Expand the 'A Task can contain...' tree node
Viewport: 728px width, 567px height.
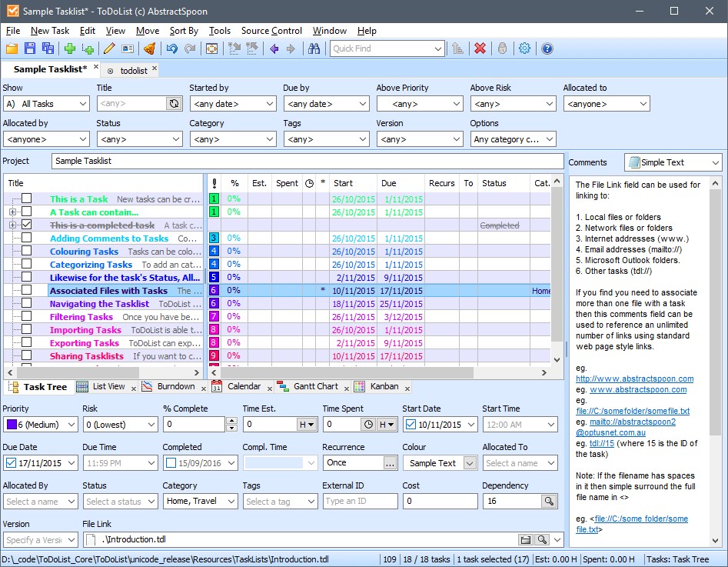[x=12, y=212]
